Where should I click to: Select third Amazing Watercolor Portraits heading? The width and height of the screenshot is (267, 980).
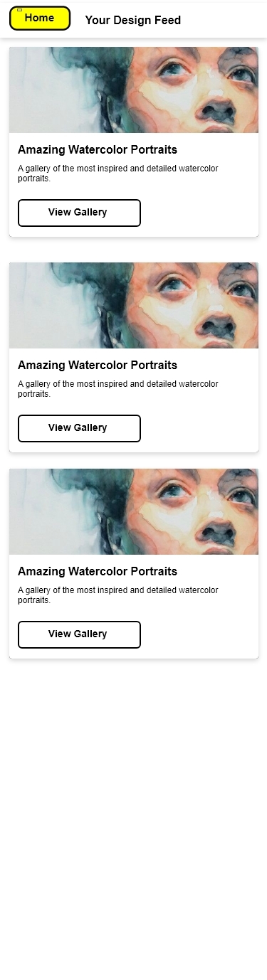[x=98, y=571]
